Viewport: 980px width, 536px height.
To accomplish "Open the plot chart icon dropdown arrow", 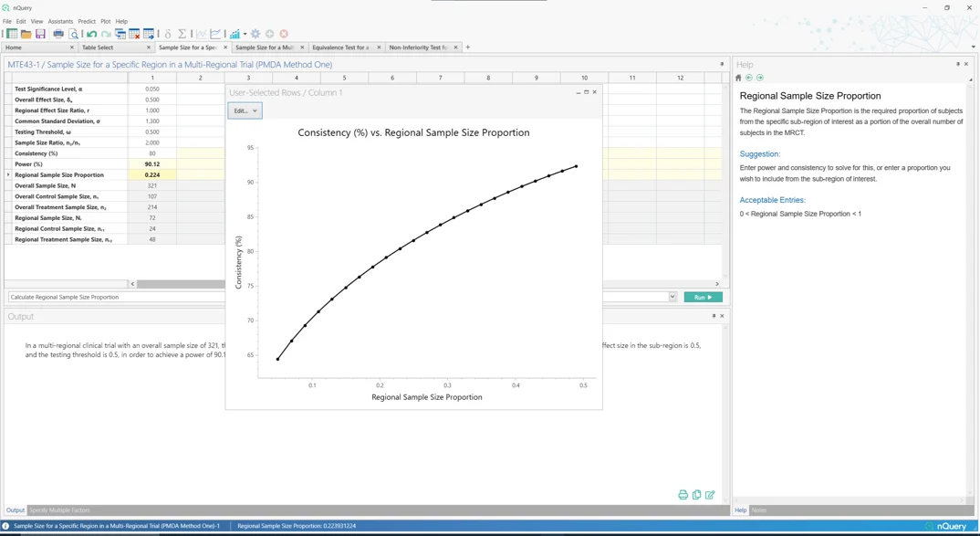I will 245,35.
